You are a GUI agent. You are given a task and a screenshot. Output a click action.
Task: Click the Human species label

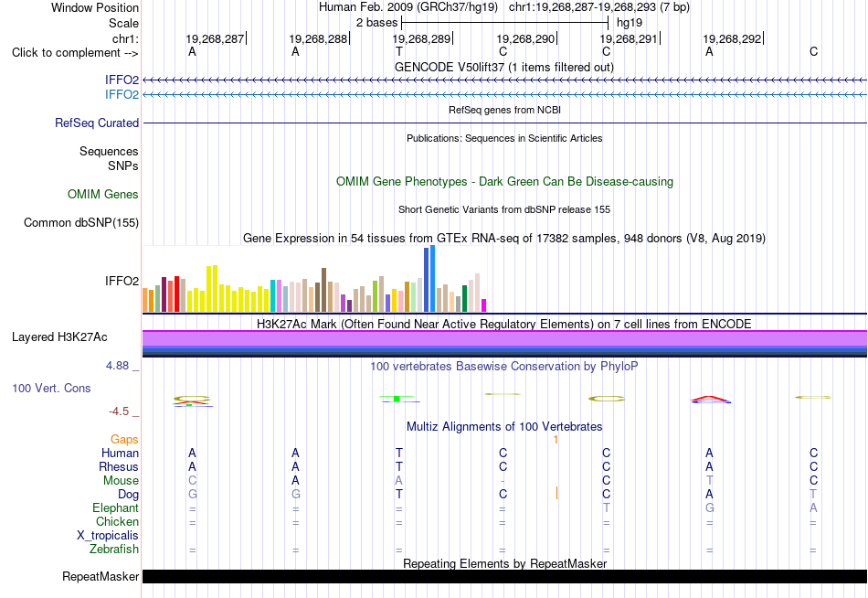coord(120,453)
